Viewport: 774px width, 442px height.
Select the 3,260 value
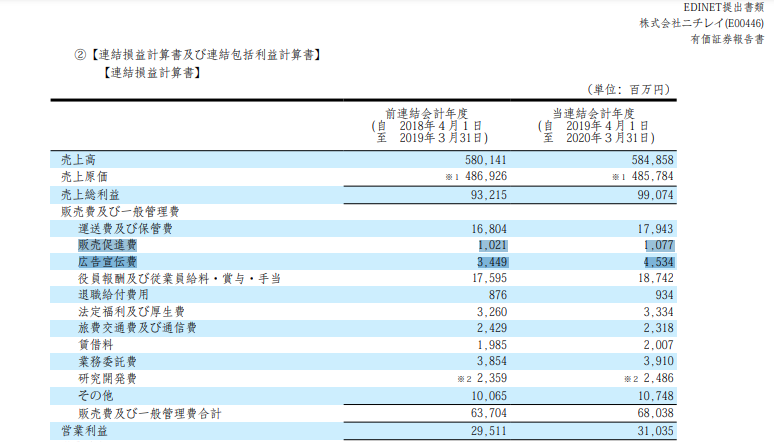(x=492, y=312)
